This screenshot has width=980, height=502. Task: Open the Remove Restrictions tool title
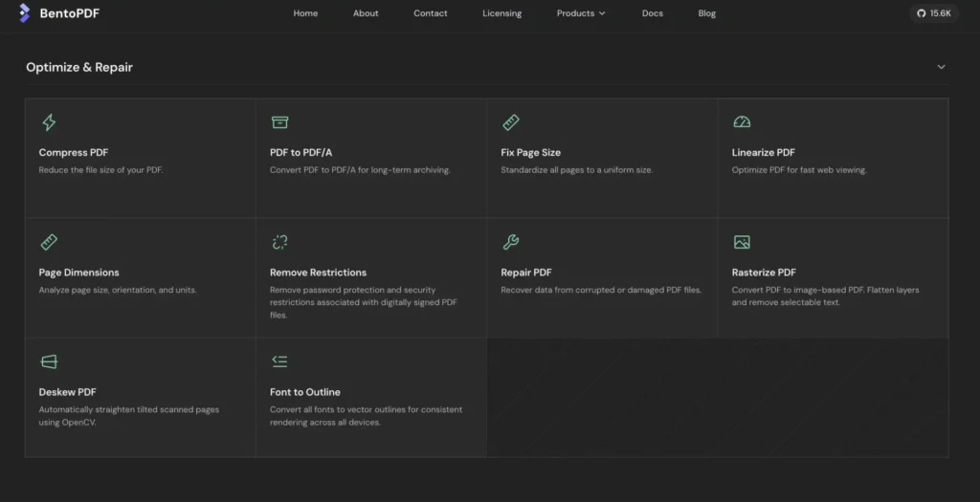[x=318, y=273]
